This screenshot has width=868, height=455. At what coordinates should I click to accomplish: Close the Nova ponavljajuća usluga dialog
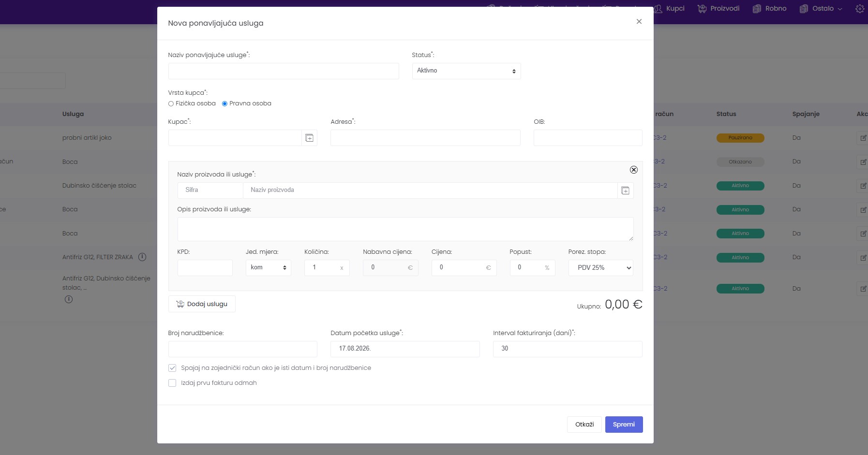click(x=639, y=22)
